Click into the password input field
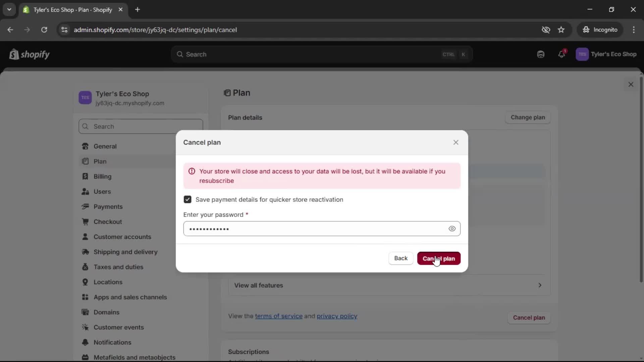The image size is (644, 362). [315, 229]
